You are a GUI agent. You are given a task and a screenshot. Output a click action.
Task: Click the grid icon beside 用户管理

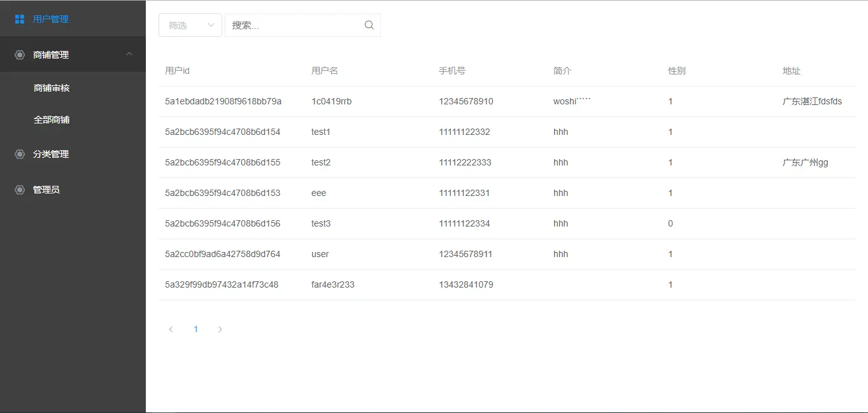[20, 19]
